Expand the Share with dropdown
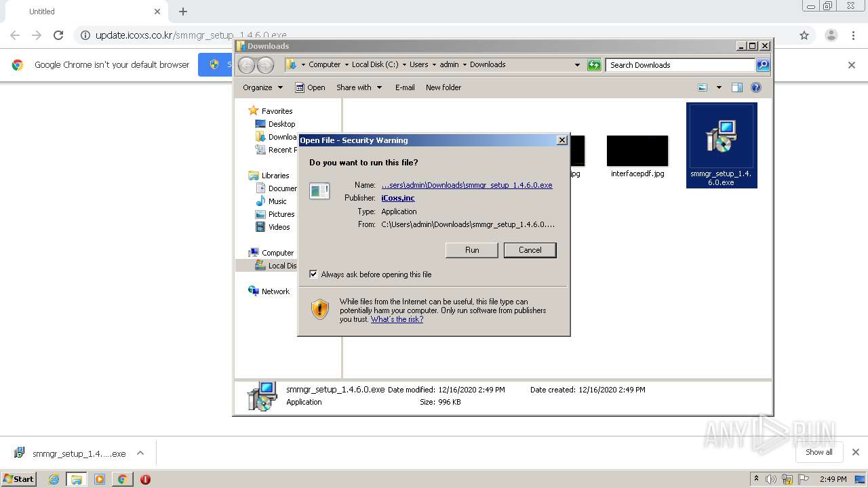 click(x=359, y=87)
